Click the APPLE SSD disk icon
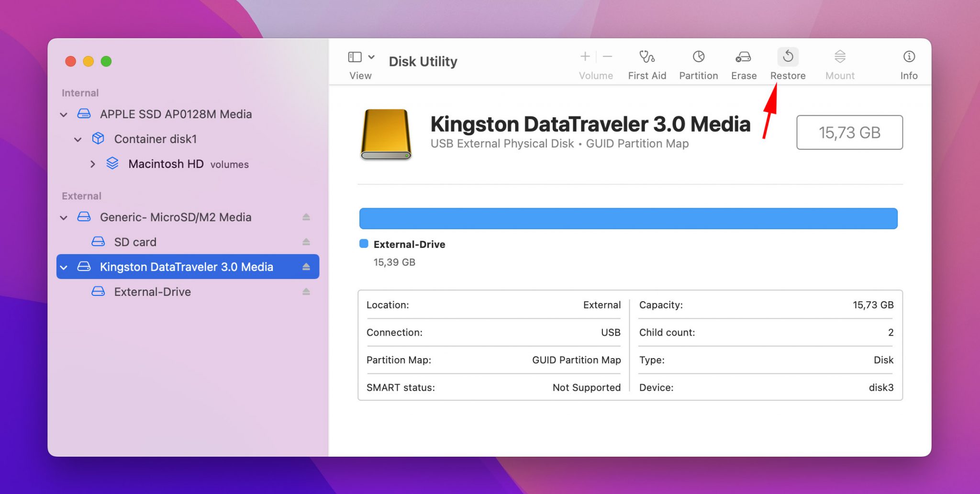Screen dimensions: 980x494 coord(84,114)
